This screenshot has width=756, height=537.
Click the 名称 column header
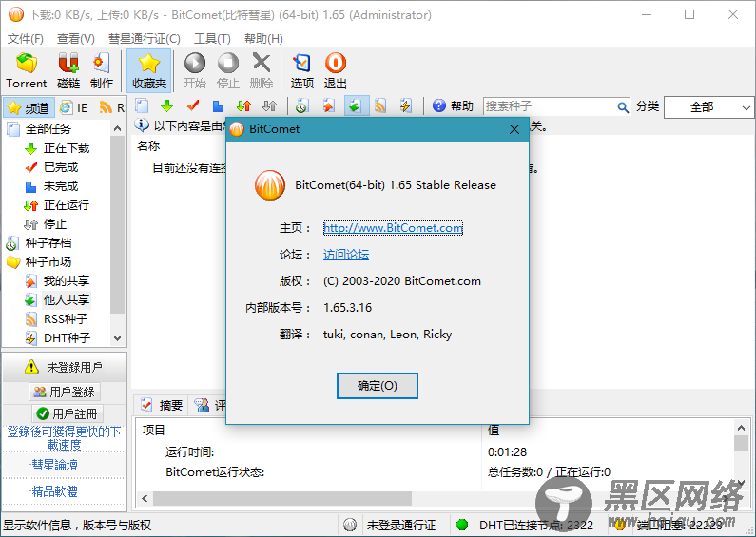(x=148, y=146)
